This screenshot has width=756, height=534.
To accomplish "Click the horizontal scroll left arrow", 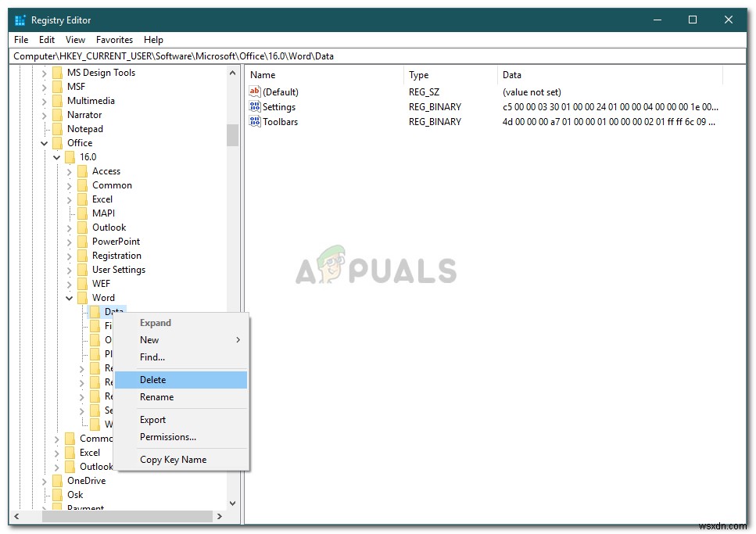I will click(16, 517).
